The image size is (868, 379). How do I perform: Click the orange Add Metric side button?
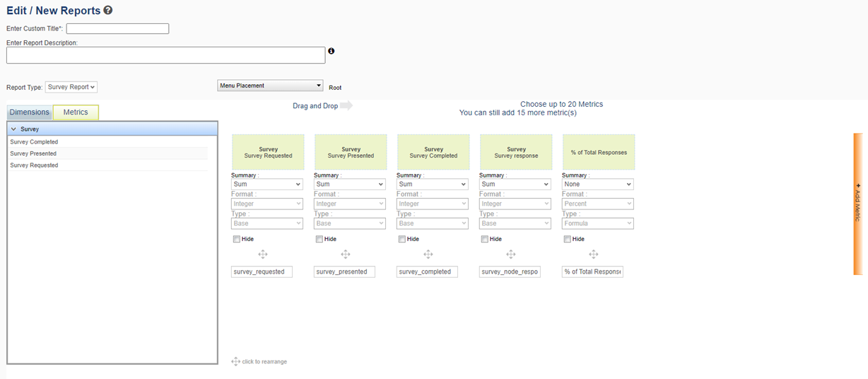[858, 204]
